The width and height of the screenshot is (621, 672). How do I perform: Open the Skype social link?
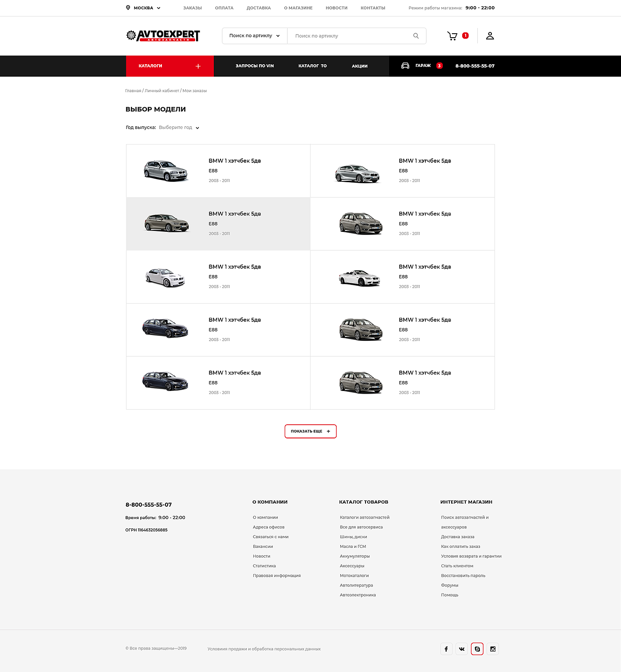[477, 649]
